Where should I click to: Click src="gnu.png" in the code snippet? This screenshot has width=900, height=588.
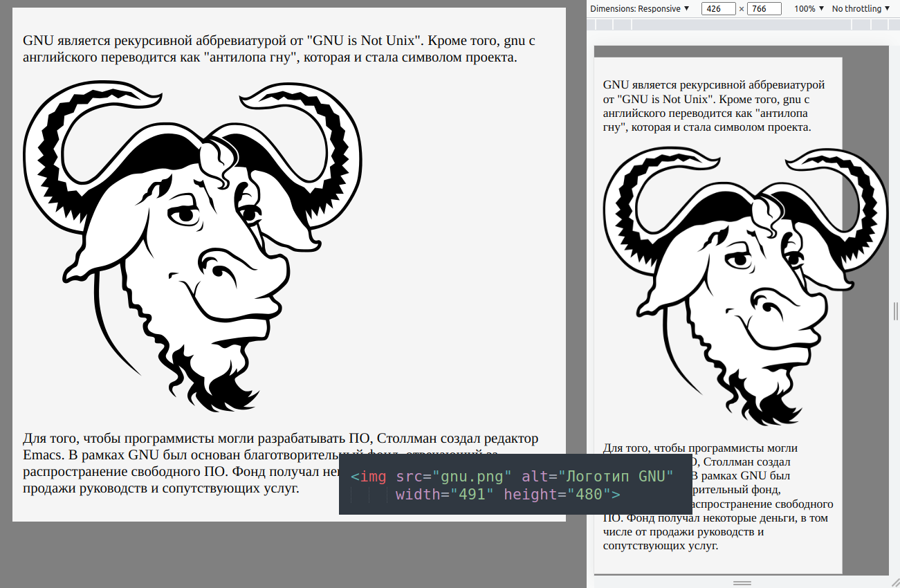pos(454,477)
